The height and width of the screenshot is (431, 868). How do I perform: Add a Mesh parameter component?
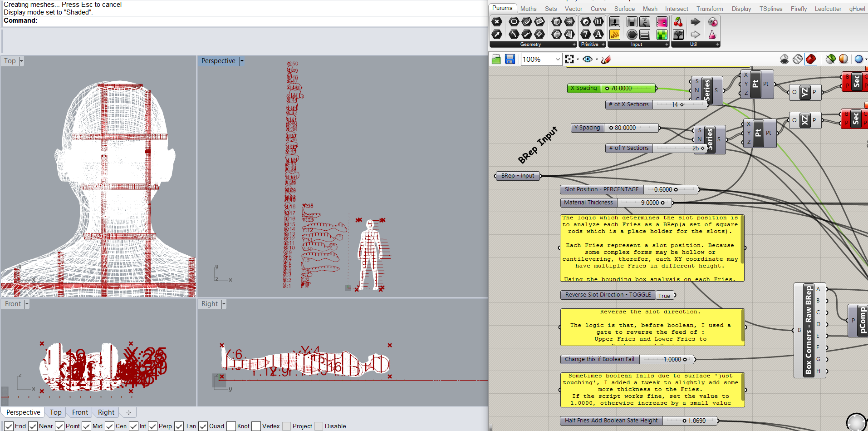point(569,22)
